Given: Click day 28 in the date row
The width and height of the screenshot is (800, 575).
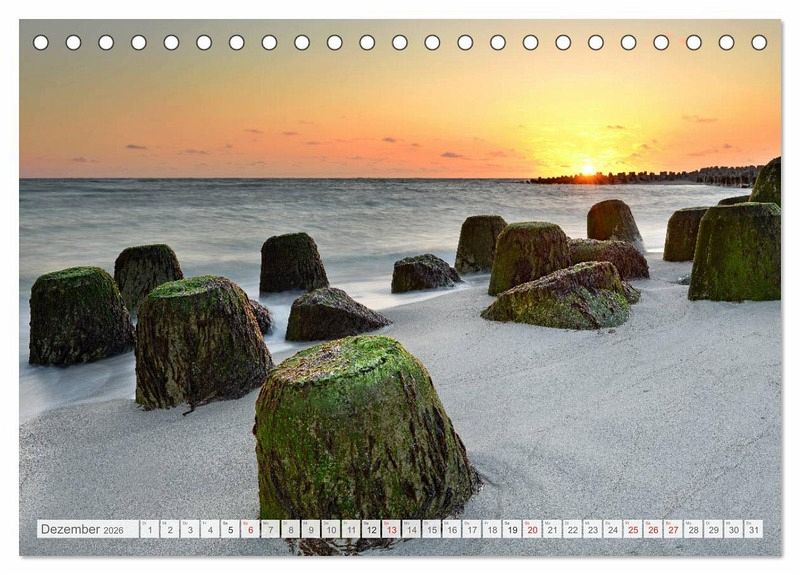Looking at the screenshot, I should (694, 529).
